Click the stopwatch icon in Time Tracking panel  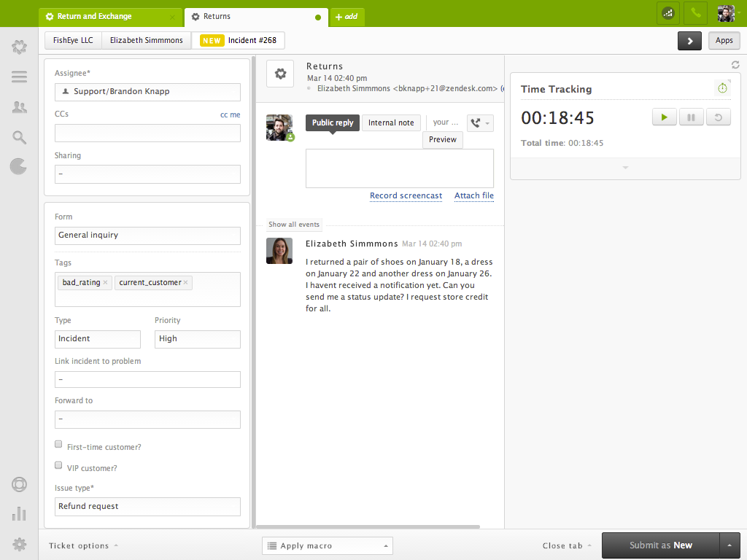(x=721, y=87)
